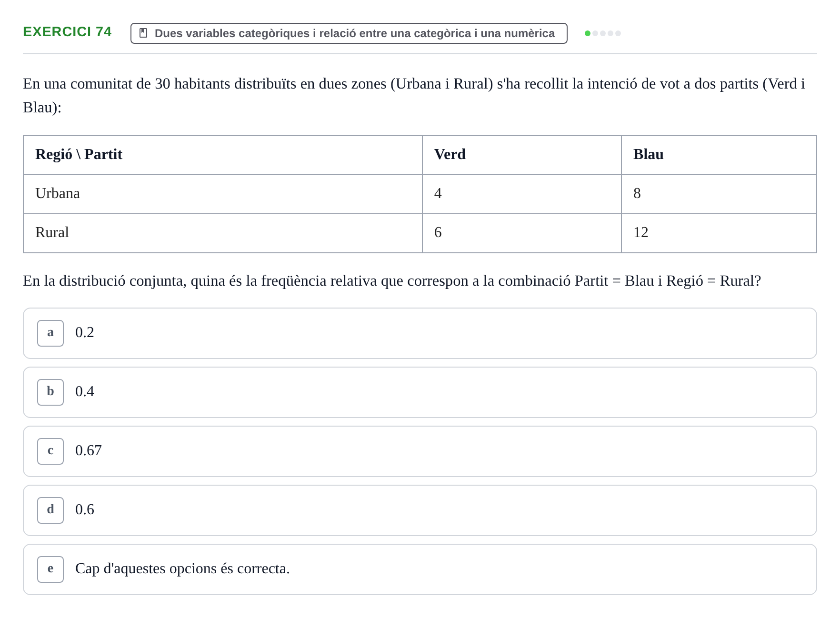Select answer letter box a
Screen dimensions: 840x618
pos(50,333)
